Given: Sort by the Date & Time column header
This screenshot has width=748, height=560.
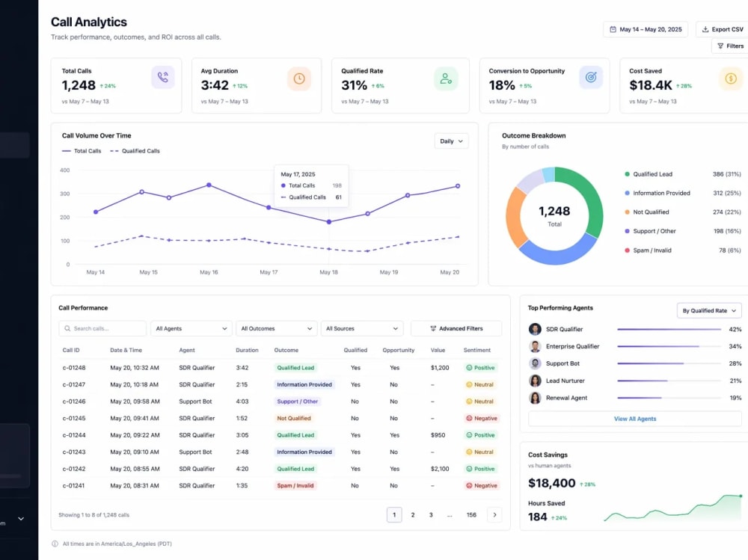Looking at the screenshot, I should click(x=126, y=350).
